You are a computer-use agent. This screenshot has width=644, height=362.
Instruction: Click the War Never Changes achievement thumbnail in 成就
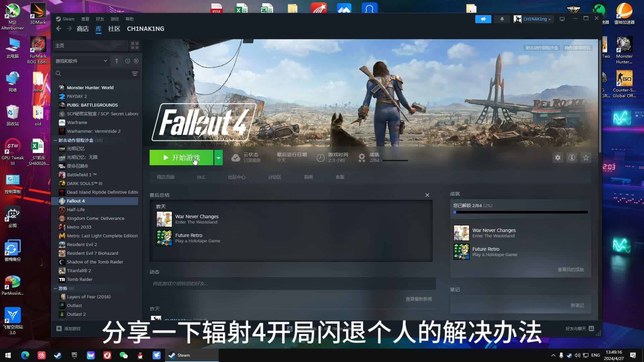pyautogui.click(x=462, y=233)
